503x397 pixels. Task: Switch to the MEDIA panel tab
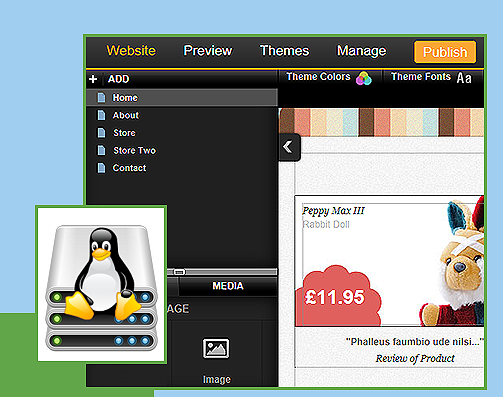pyautogui.click(x=228, y=286)
